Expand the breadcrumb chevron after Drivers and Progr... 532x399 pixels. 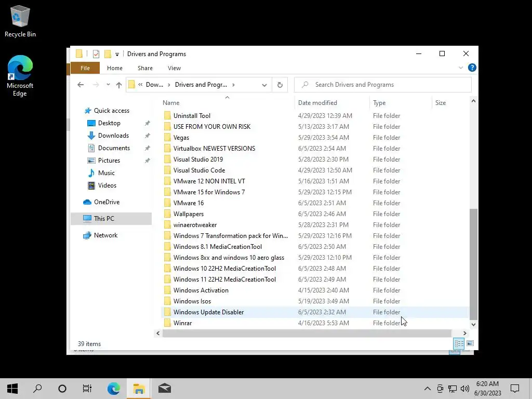(233, 85)
